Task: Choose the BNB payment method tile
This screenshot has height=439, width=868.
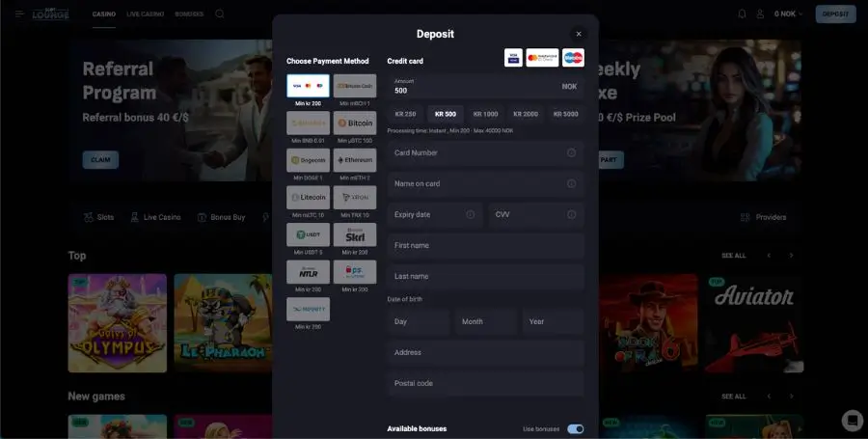Action: [x=308, y=123]
